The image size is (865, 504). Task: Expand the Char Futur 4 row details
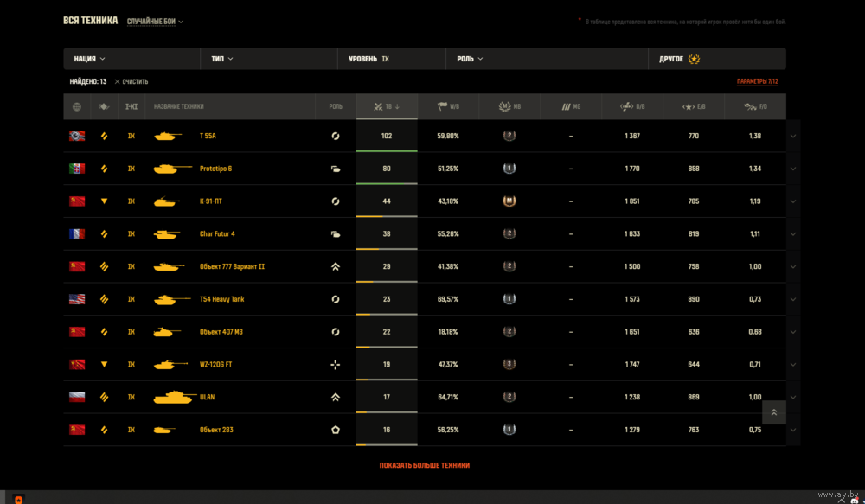click(793, 234)
